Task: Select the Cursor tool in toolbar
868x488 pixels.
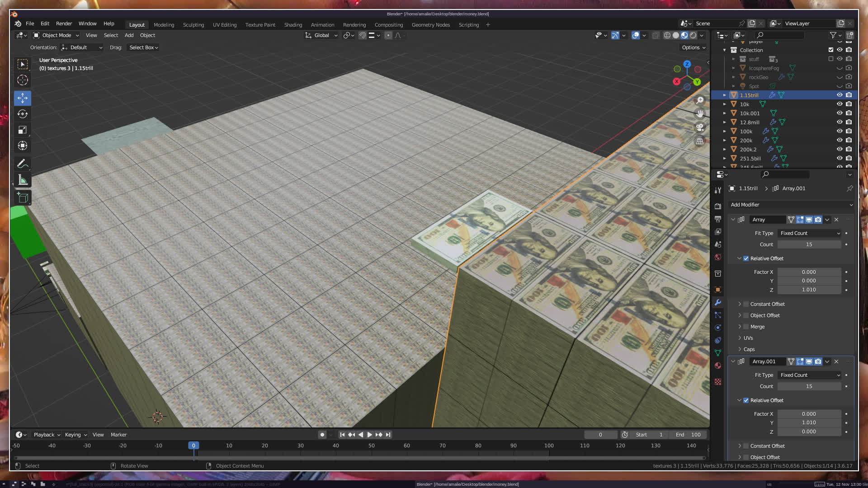Action: (x=23, y=80)
